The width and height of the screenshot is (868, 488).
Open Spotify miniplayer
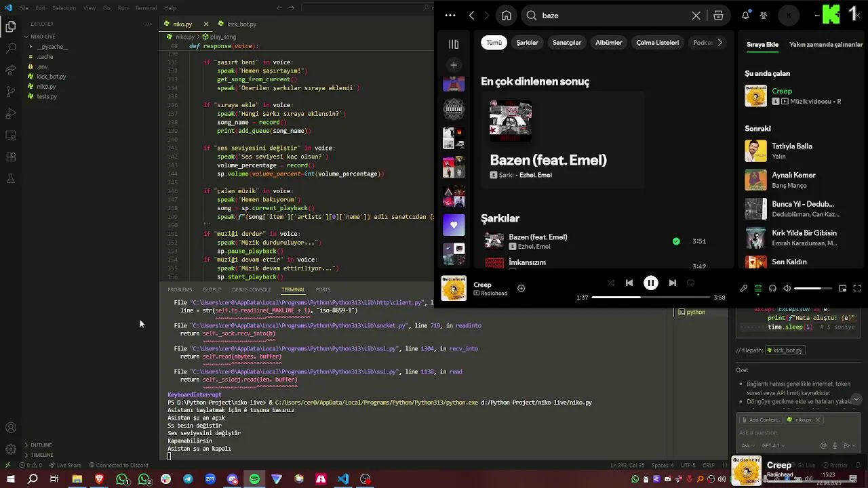tap(842, 289)
